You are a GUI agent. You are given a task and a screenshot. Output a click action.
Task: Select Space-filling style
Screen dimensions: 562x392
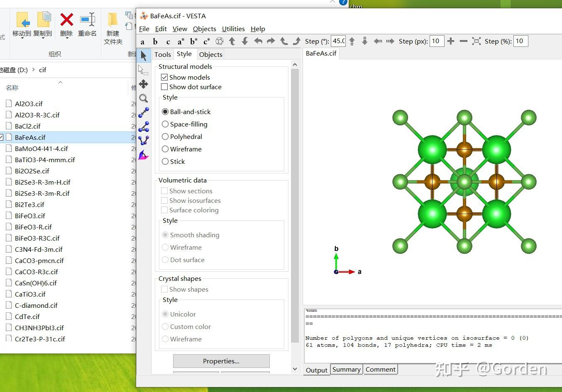point(165,124)
